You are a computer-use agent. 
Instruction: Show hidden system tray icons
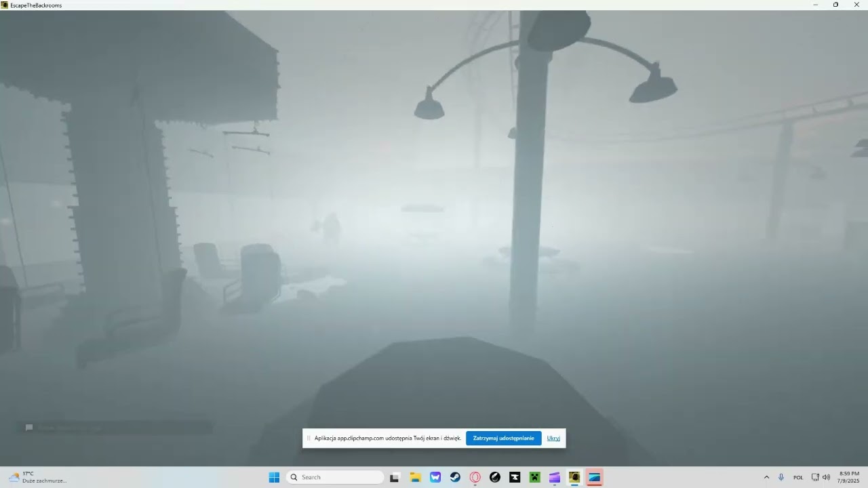766,477
